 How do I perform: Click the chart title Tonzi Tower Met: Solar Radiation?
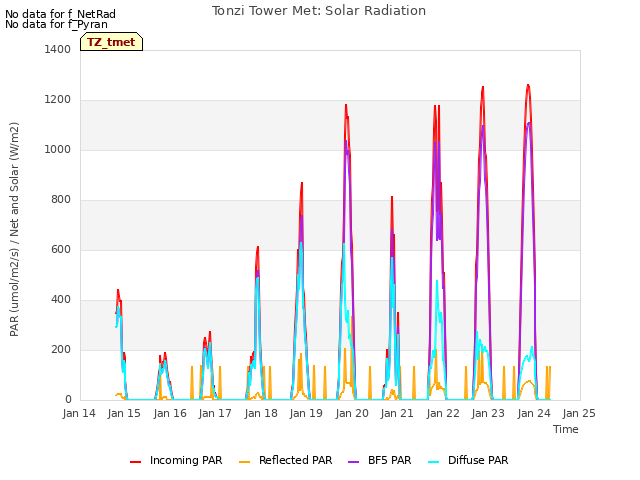[x=319, y=11]
